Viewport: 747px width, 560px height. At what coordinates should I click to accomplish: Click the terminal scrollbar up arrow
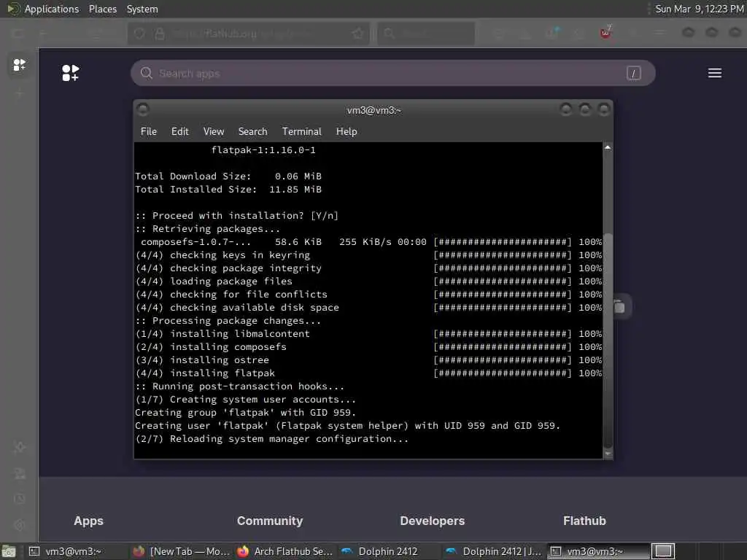[x=608, y=147]
